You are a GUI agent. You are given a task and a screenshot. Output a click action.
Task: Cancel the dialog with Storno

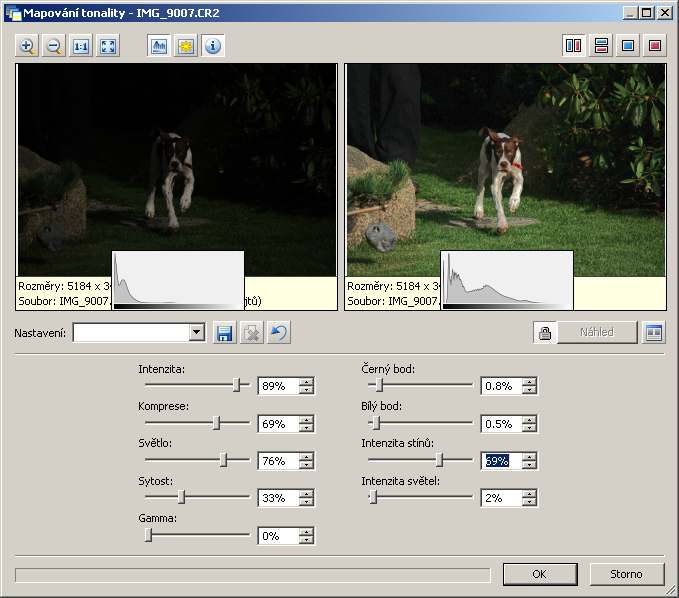click(626, 574)
